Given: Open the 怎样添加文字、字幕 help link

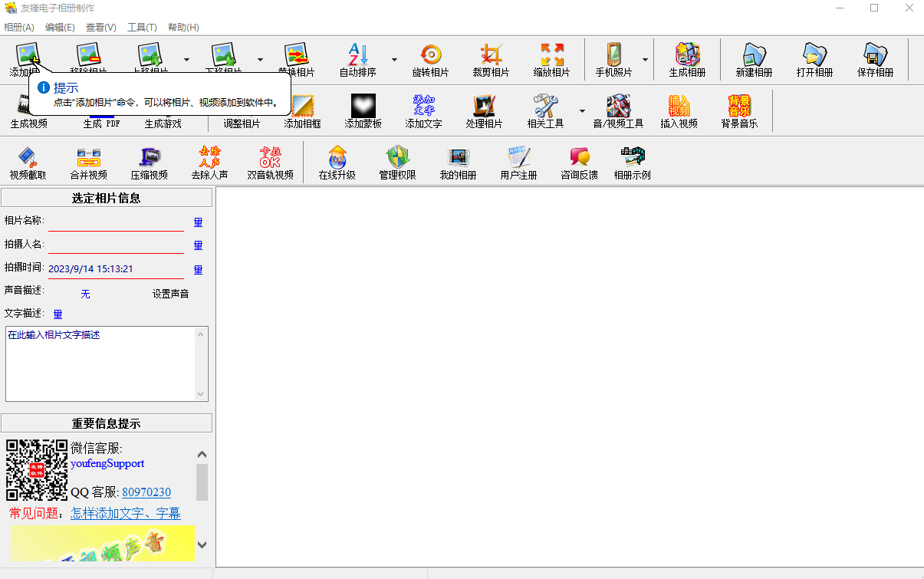Looking at the screenshot, I should click(x=126, y=512).
